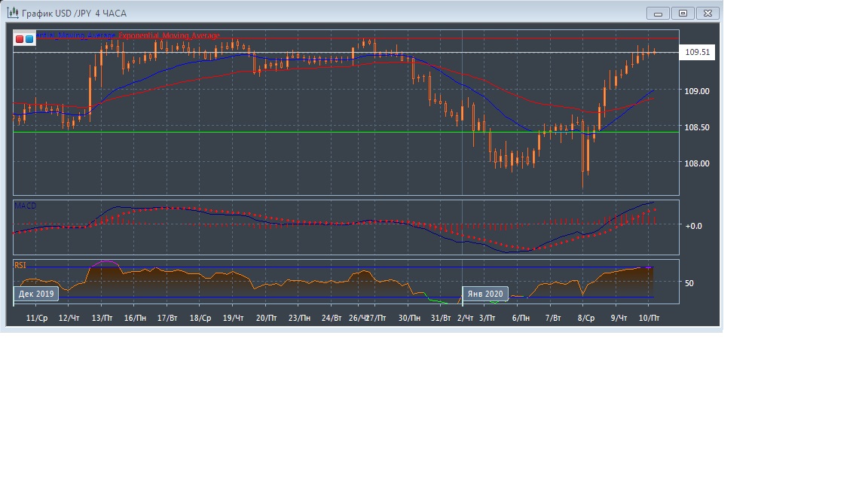Click the blue square chart button
The image size is (868, 488).
point(29,38)
